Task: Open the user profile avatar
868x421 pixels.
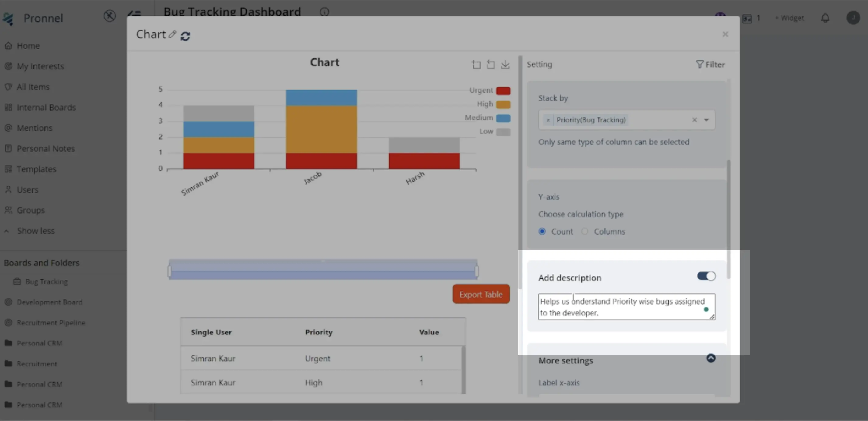Action: (853, 18)
